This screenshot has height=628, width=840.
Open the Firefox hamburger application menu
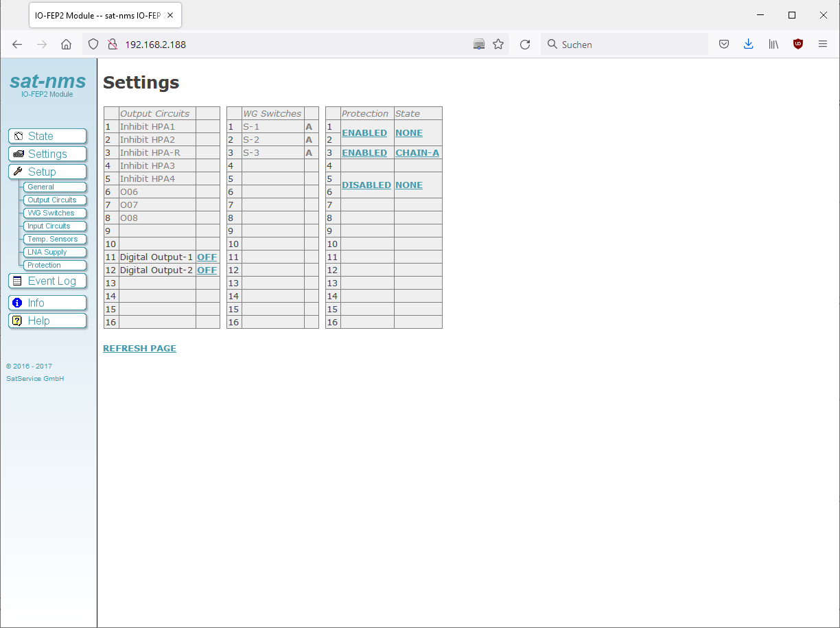coord(823,45)
